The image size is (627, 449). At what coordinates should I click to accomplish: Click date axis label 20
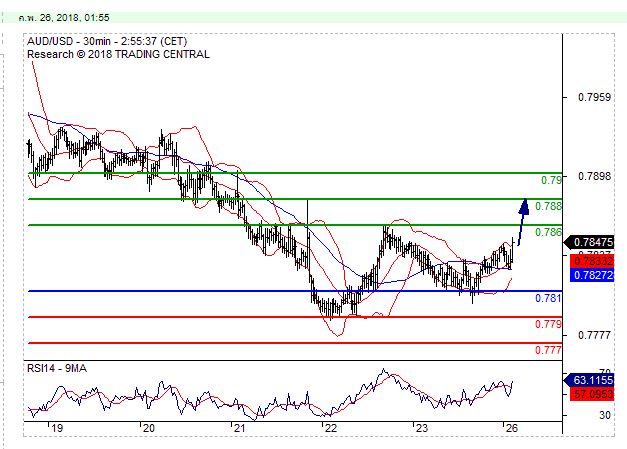[x=149, y=428]
